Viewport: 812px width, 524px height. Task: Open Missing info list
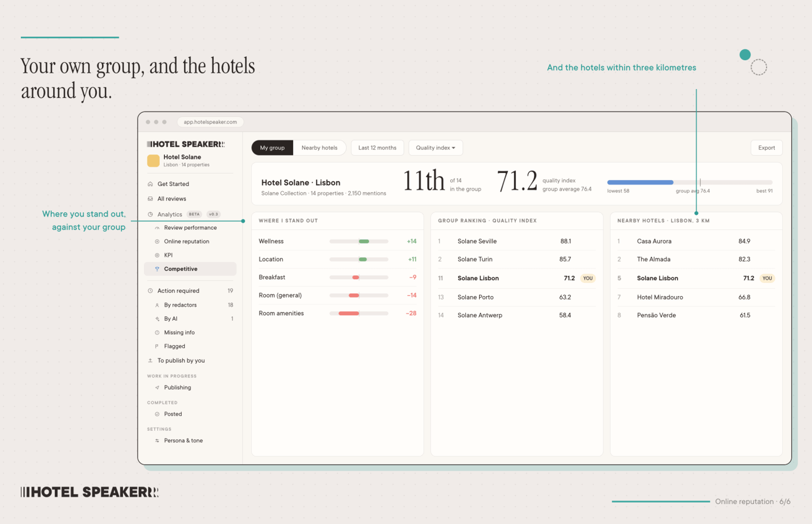[x=190, y=333]
